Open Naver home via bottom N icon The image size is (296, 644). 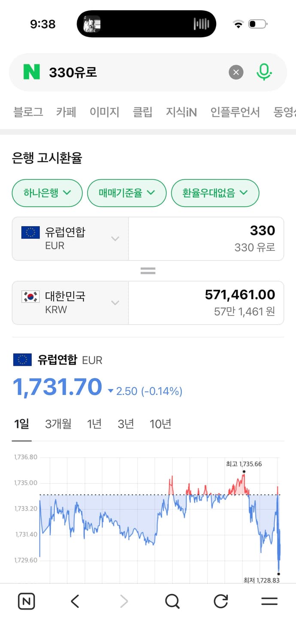point(27,601)
